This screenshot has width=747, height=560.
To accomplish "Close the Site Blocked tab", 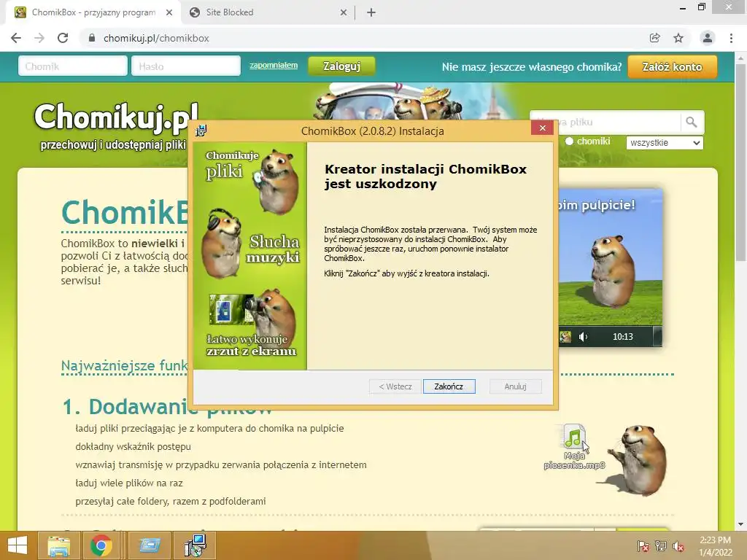I will (344, 12).
